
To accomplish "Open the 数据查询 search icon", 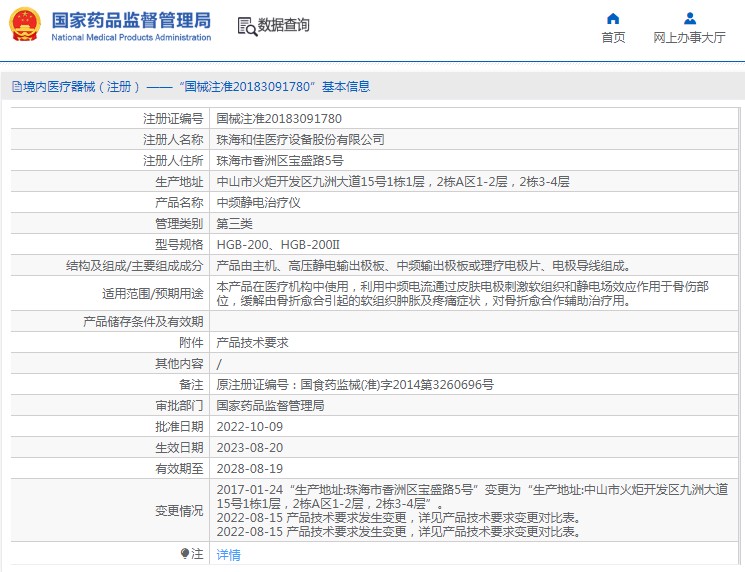I will click(247, 27).
